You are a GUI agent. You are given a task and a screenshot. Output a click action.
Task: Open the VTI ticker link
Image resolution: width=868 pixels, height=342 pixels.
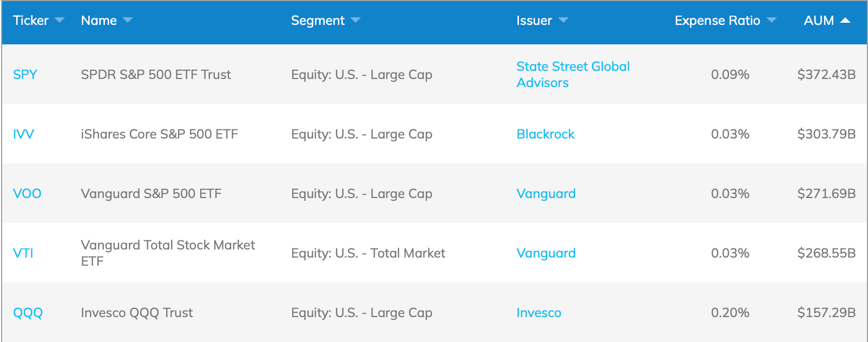[x=23, y=253]
